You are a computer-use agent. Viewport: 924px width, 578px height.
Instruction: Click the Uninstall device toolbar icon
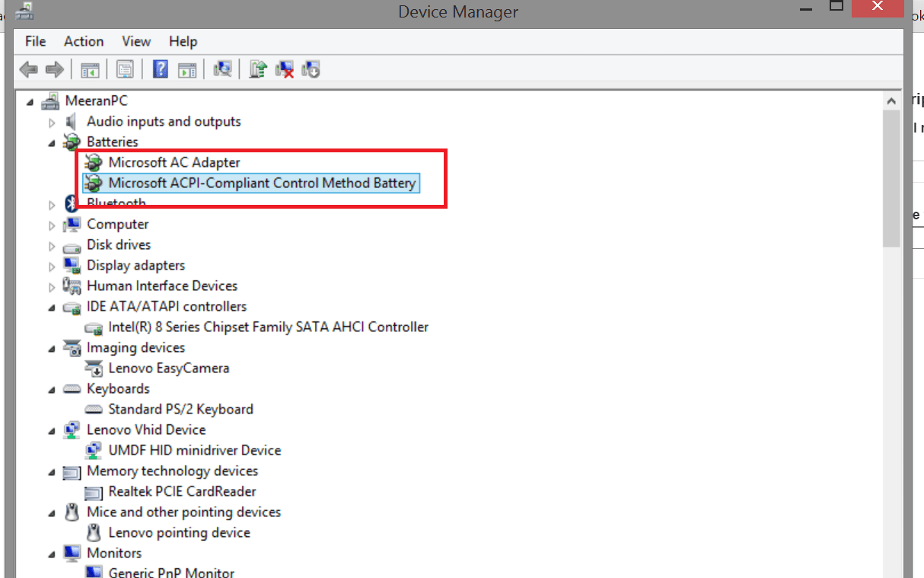click(x=284, y=69)
